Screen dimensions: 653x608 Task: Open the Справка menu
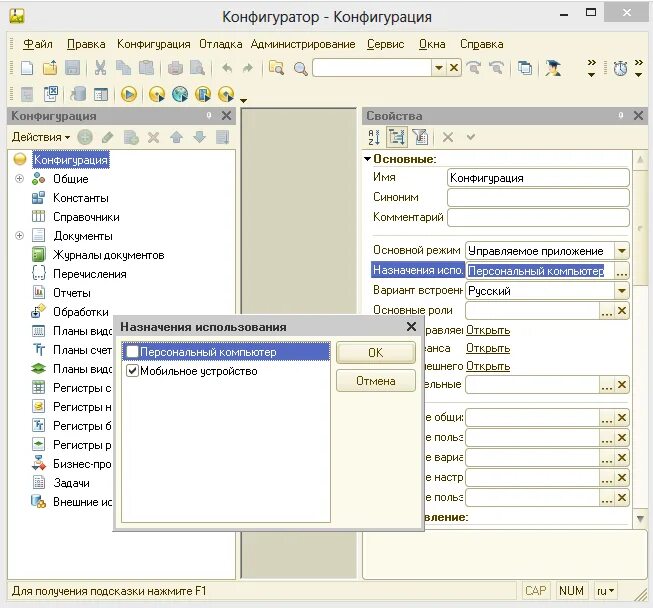click(x=481, y=44)
